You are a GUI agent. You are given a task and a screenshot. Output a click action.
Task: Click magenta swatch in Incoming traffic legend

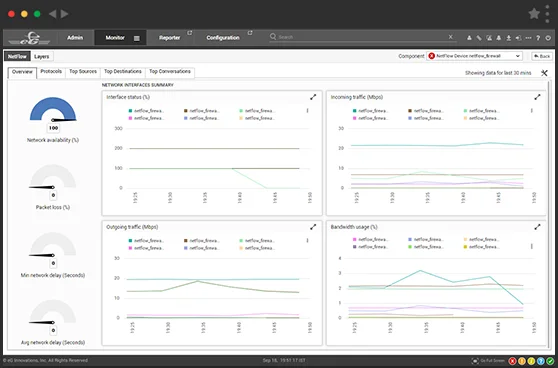(354, 118)
